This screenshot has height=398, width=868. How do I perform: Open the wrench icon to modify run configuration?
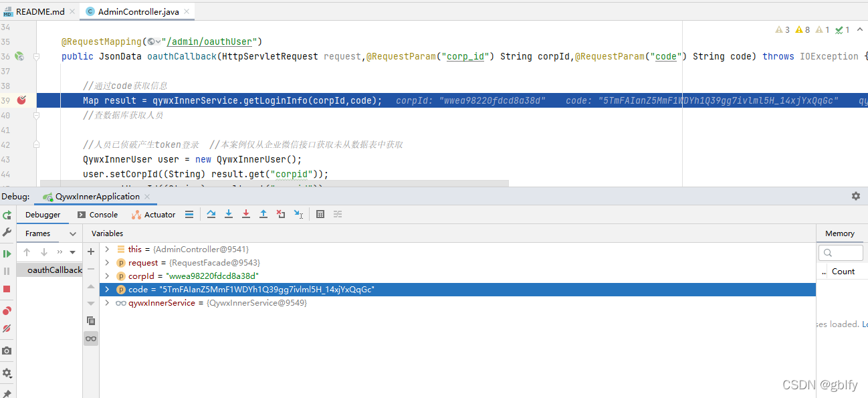pyautogui.click(x=7, y=232)
